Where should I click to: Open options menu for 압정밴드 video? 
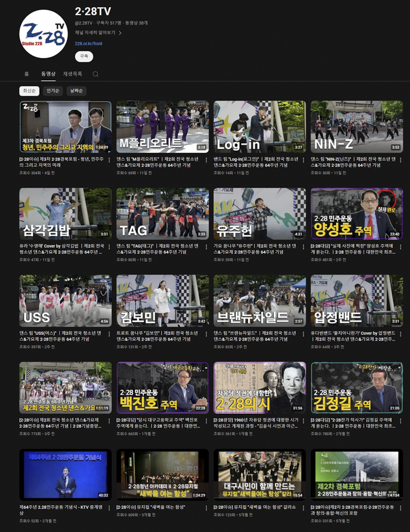pos(400,334)
